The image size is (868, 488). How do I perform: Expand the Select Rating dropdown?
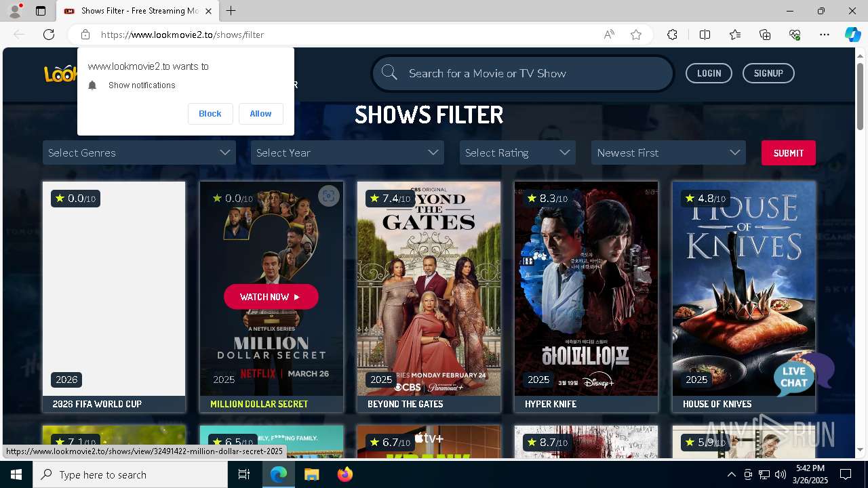click(517, 152)
